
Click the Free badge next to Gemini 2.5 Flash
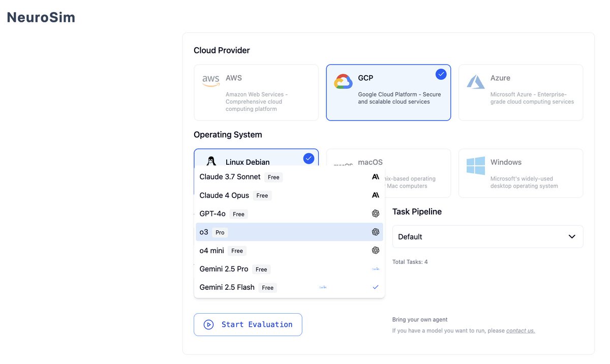(x=267, y=288)
